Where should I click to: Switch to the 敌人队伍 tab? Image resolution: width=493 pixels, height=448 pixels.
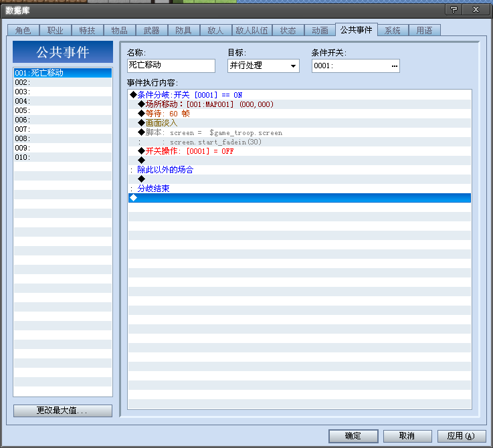[x=252, y=30]
